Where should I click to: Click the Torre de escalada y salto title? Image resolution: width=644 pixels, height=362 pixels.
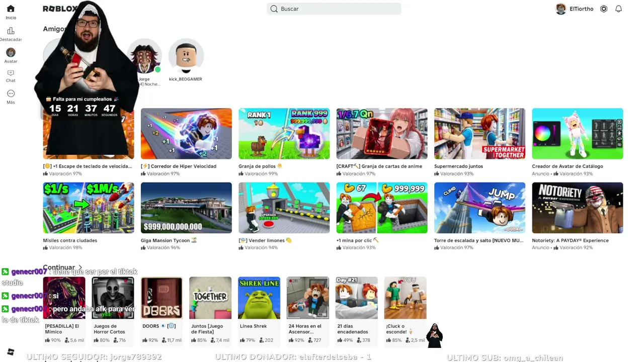pos(478,240)
